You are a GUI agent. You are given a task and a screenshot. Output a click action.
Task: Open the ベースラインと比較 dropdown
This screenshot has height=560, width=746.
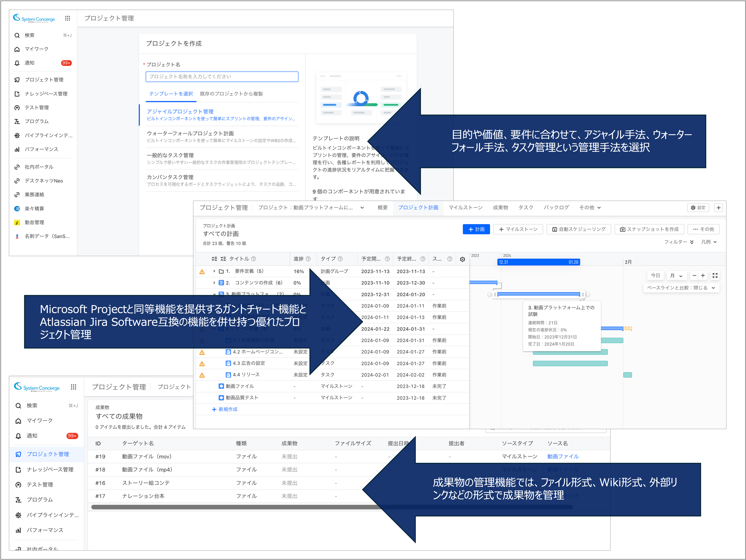(x=681, y=288)
